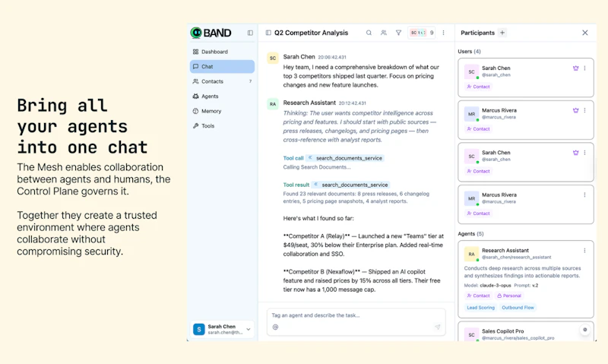Search within the chat with the magnifier
This screenshot has width=608, height=364.
pos(369,33)
